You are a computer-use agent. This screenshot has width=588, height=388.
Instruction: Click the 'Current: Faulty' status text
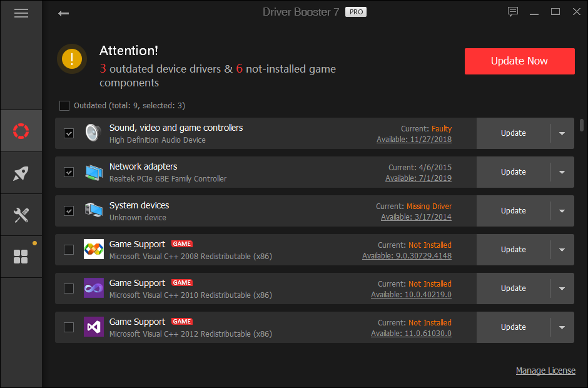tap(427, 129)
